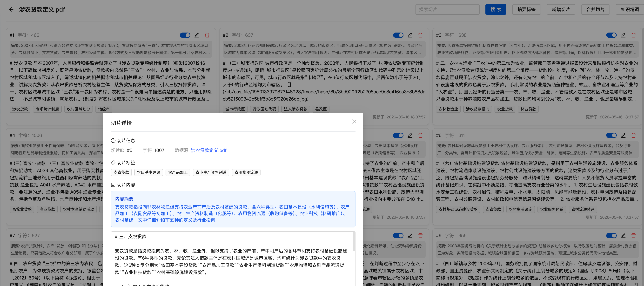Click the 农业服务体系 tag on slice #6
Image resolution: width=644 pixels, height=286 pixels.
(x=552, y=210)
